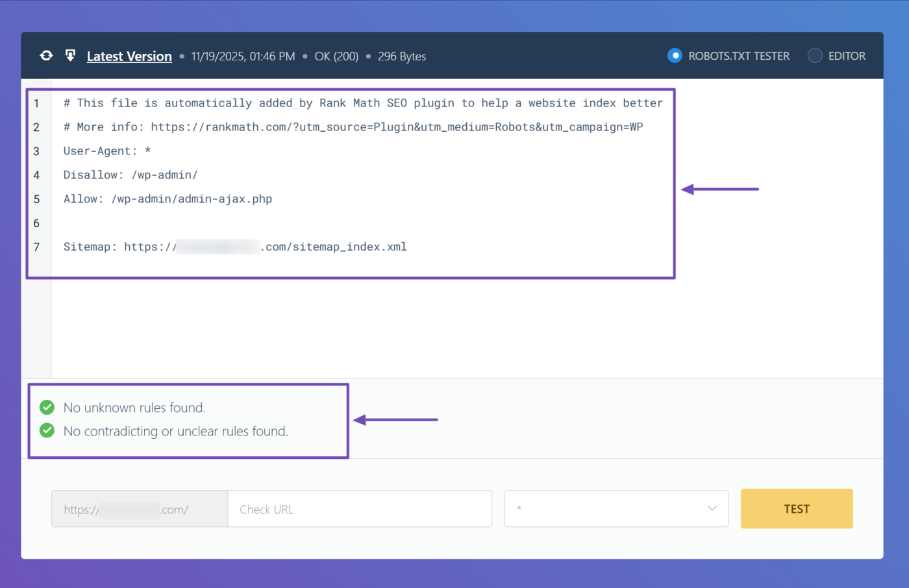This screenshot has width=909, height=588.
Task: Select the Disallow /wp-admin/ rule line
Action: [130, 175]
